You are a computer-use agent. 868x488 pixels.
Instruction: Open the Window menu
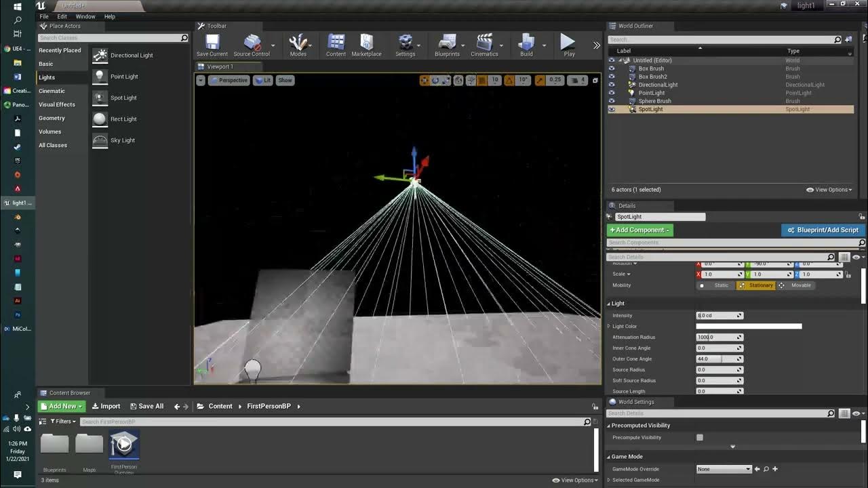pos(85,16)
